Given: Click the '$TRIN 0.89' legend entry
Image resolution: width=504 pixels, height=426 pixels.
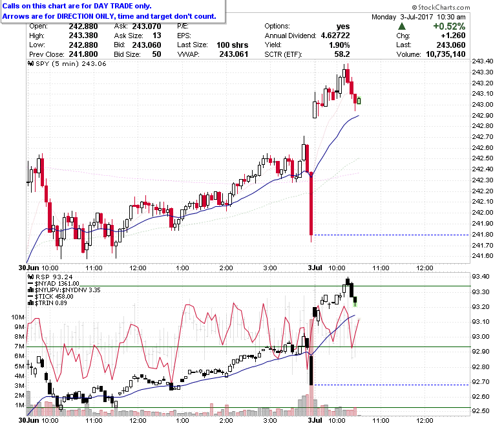Looking at the screenshot, I should [51, 303].
